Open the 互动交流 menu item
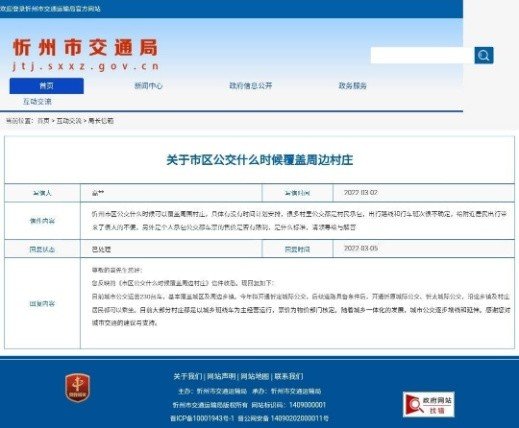 [x=37, y=102]
